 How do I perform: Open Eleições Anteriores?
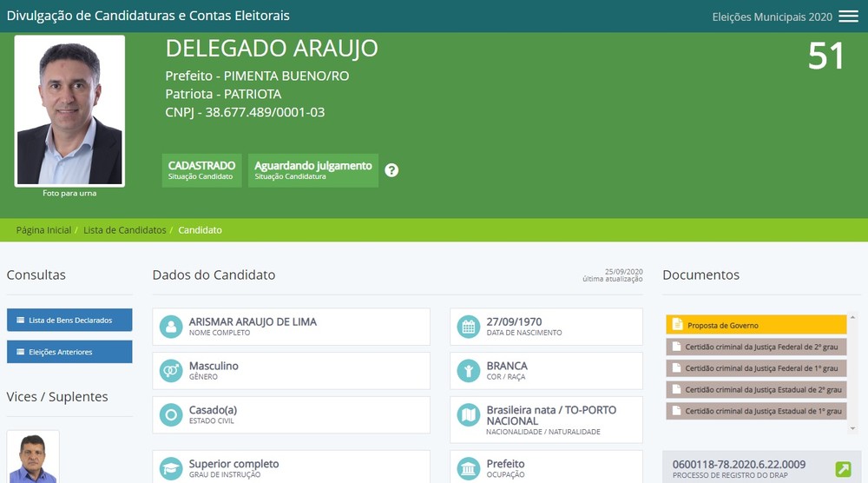click(69, 352)
